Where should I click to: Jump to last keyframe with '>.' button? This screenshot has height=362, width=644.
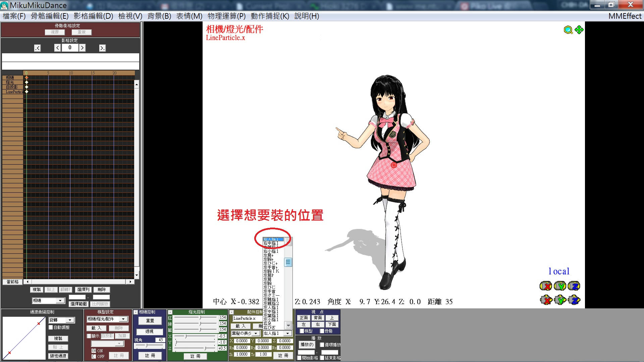click(x=102, y=48)
